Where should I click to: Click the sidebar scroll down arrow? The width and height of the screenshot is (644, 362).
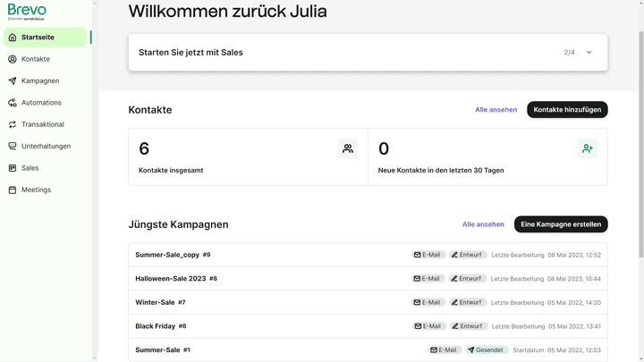(95, 358)
